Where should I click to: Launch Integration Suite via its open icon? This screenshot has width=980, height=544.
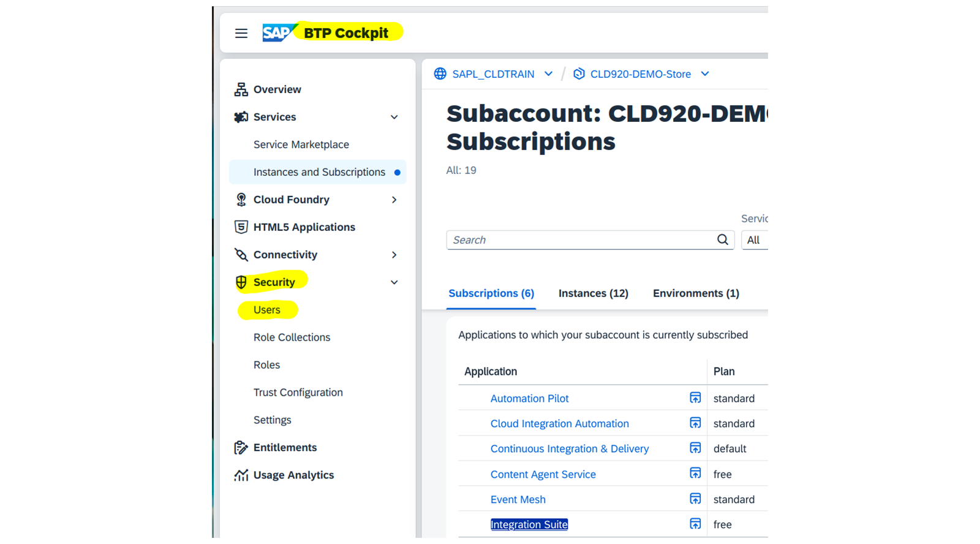pos(695,524)
